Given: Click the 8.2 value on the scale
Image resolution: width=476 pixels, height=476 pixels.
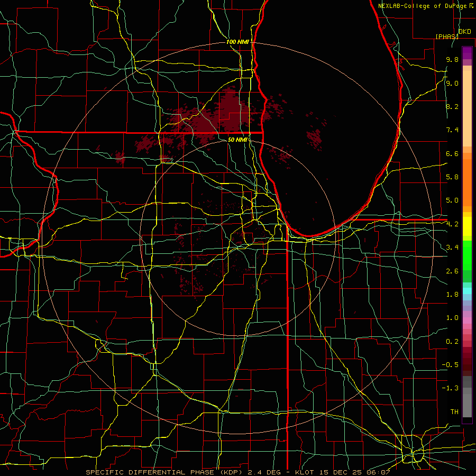Looking at the screenshot, I should 452,106.
